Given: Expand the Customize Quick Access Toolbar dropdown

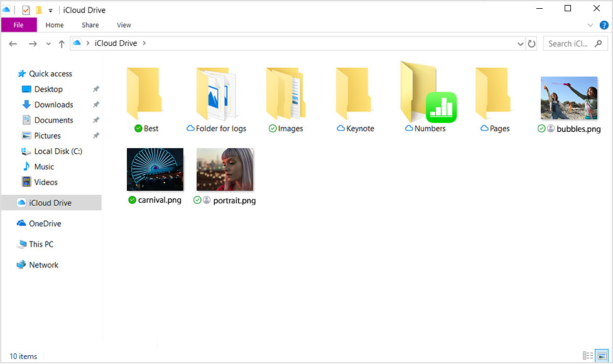Looking at the screenshot, I should pos(49,9).
